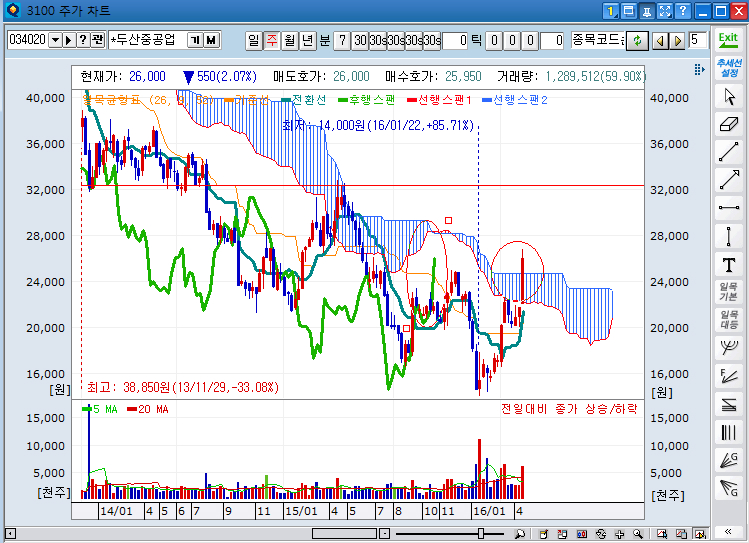The image size is (749, 543).
Task: Apply the 일목 기본 Ichimoku preset
Action: tap(728, 293)
